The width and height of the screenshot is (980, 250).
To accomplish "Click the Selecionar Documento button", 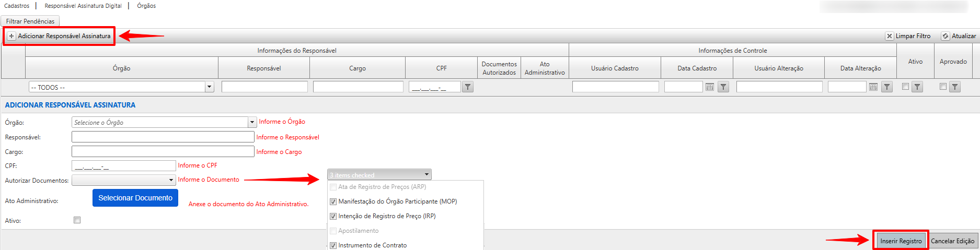I will [135, 198].
